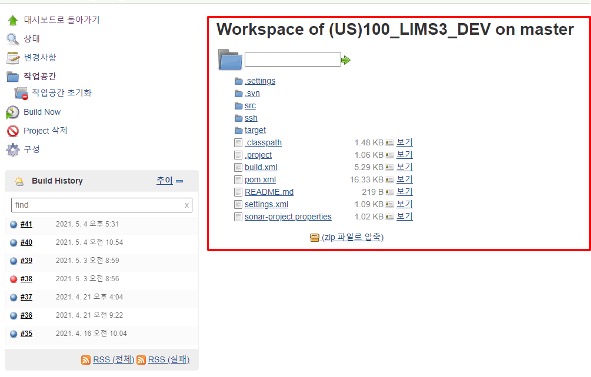Go back via the 대시보드로 돌아가기 green arrow icon
591x377 pixels.
point(13,20)
